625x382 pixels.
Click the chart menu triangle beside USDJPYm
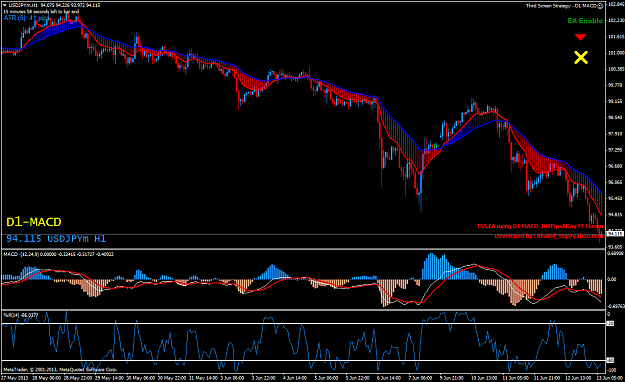(5, 6)
